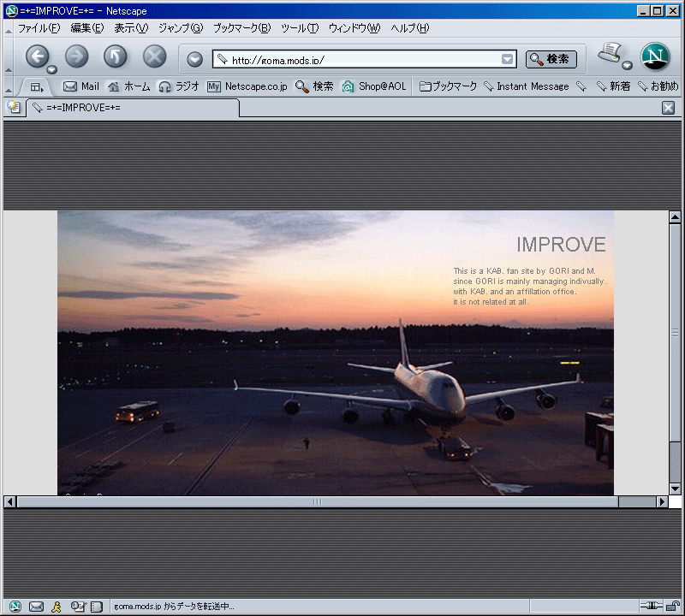The height and width of the screenshot is (616, 685).
Task: Open the ブックマーク(B) menu in the menu bar
Action: click(242, 28)
